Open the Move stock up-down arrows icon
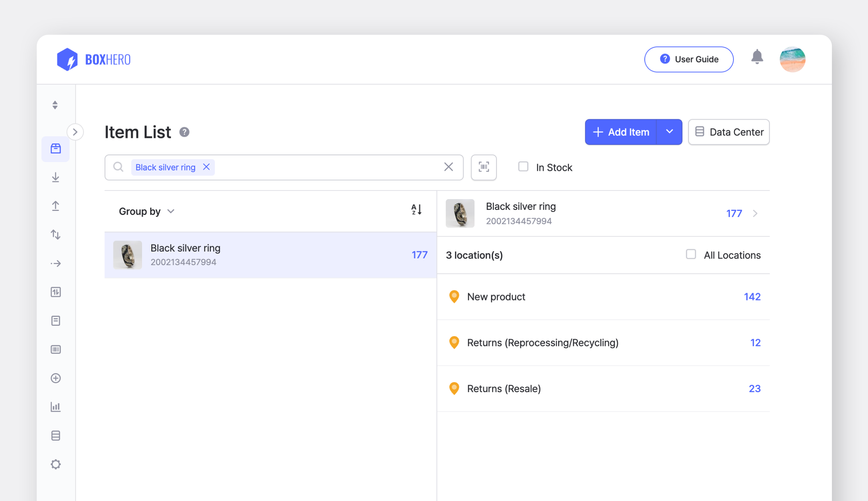Image resolution: width=868 pixels, height=501 pixels. coord(56,235)
